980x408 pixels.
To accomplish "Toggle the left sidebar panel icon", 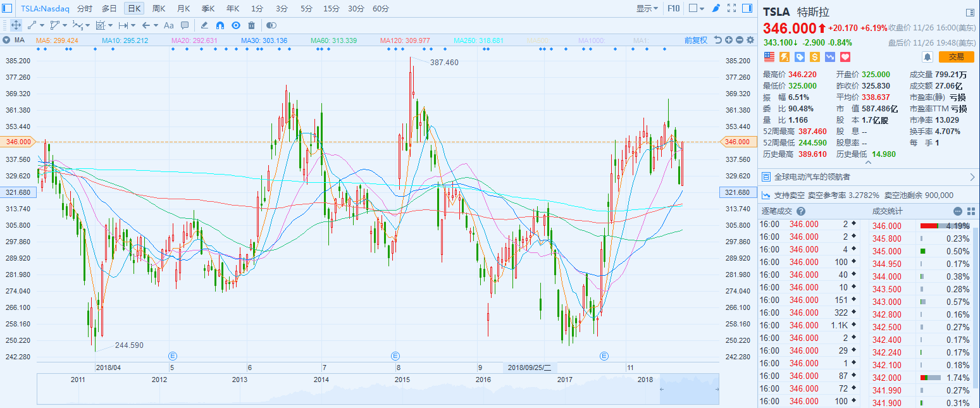I will tap(8, 8).
